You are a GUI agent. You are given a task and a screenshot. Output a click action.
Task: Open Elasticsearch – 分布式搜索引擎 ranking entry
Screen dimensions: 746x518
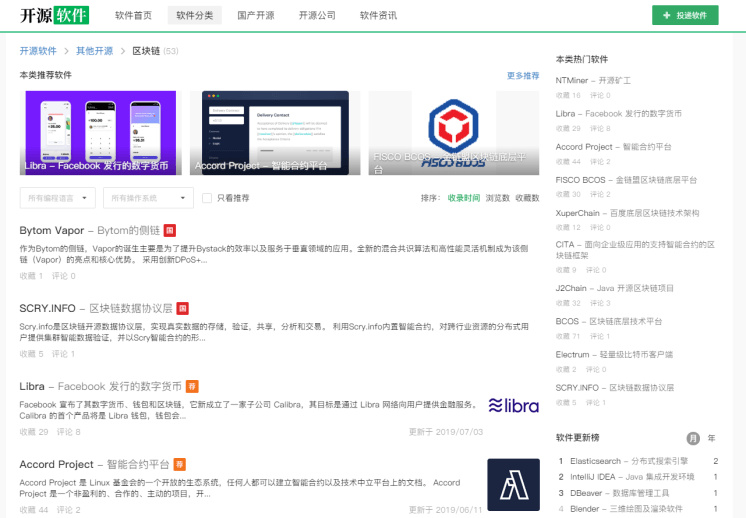(x=629, y=461)
